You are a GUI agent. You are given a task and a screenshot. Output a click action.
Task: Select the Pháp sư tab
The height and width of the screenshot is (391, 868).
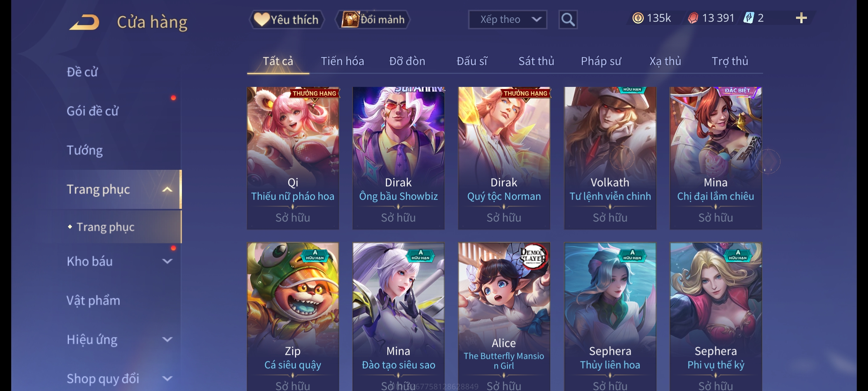(601, 61)
